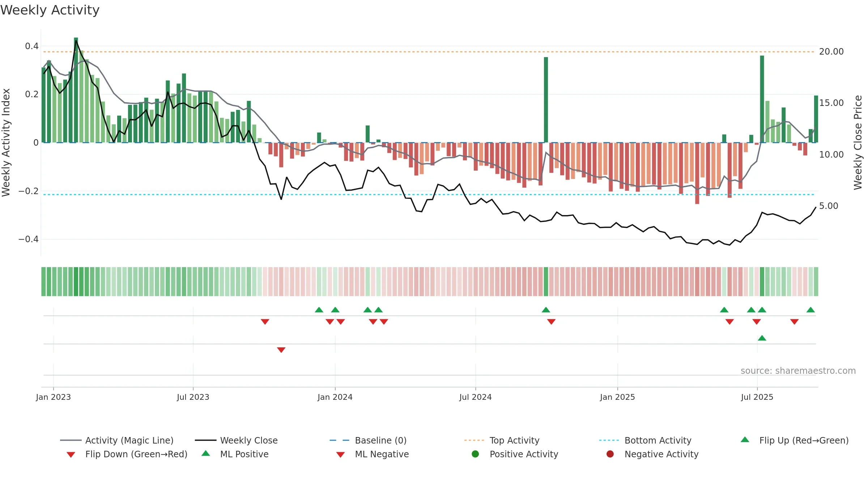Viewport: 868px width, 488px height.
Task: Click the last green Flip Up marker at chart end
Action: pyautogui.click(x=811, y=310)
